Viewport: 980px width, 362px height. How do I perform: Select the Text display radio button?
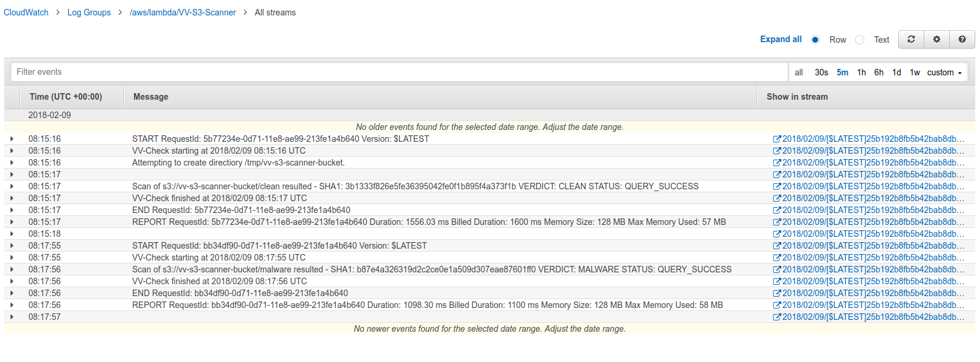(x=860, y=40)
